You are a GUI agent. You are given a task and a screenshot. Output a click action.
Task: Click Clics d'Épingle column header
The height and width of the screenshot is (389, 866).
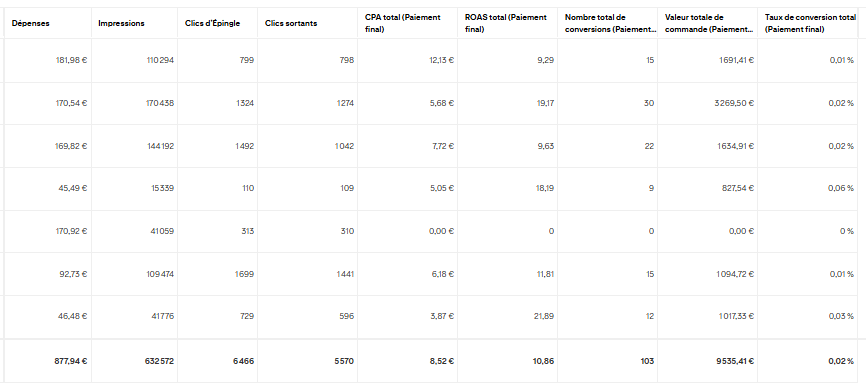coord(212,23)
